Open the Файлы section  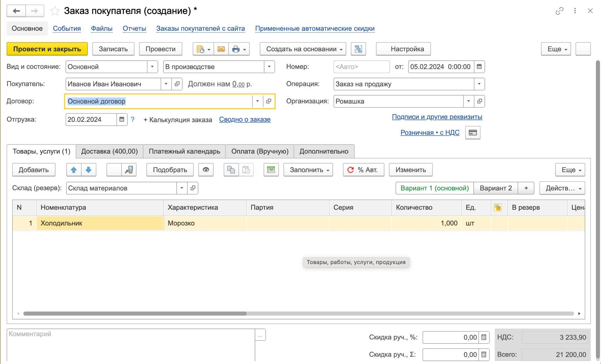pyautogui.click(x=102, y=28)
